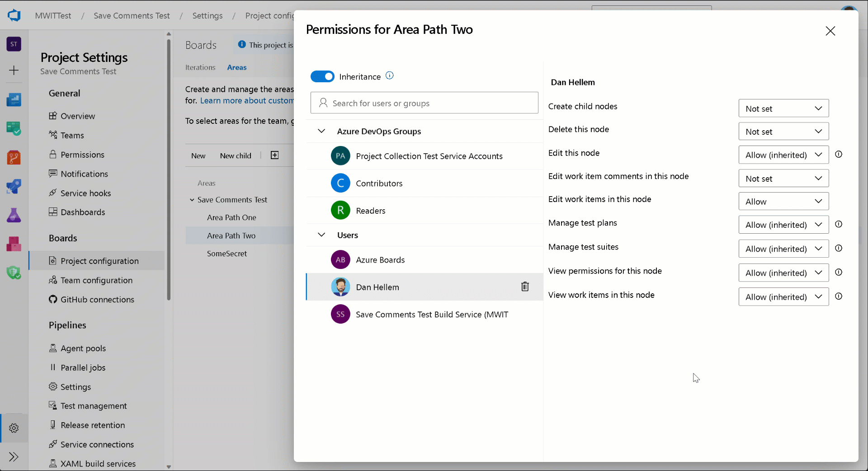Create a new project with the plus icon
The height and width of the screenshot is (471, 868).
click(x=14, y=70)
